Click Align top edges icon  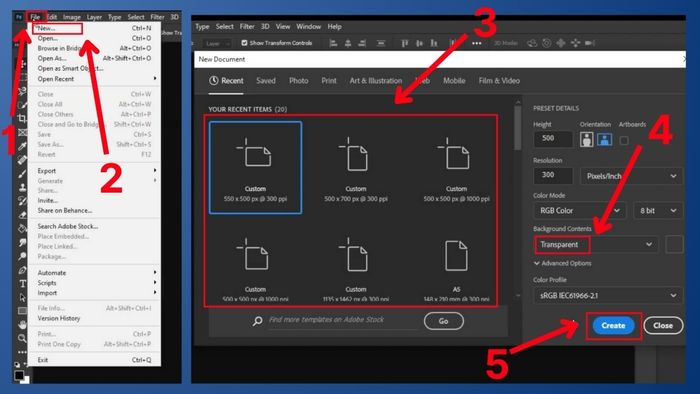(404, 43)
